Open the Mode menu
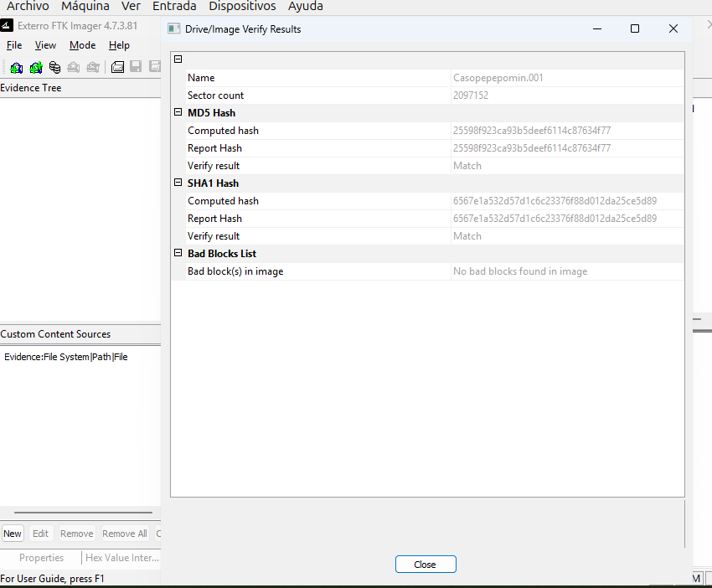This screenshot has width=712, height=588. tap(82, 45)
